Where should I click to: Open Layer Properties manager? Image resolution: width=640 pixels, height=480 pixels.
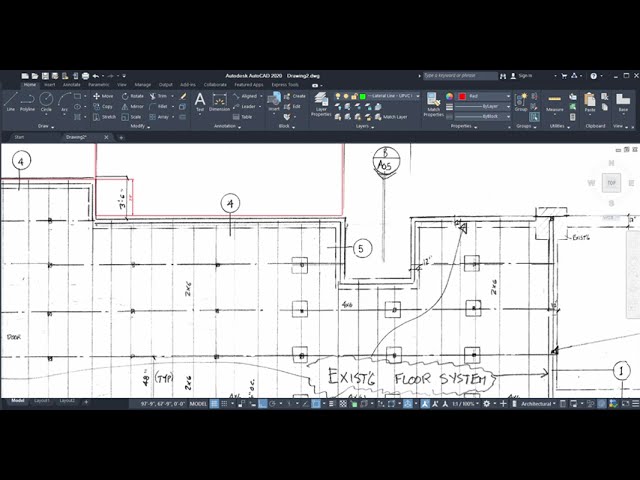[321, 104]
